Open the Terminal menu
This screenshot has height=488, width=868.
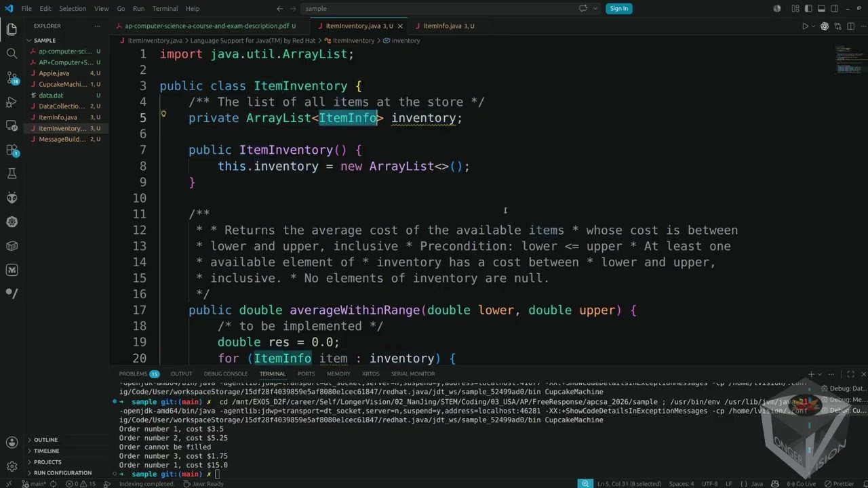[x=165, y=9]
